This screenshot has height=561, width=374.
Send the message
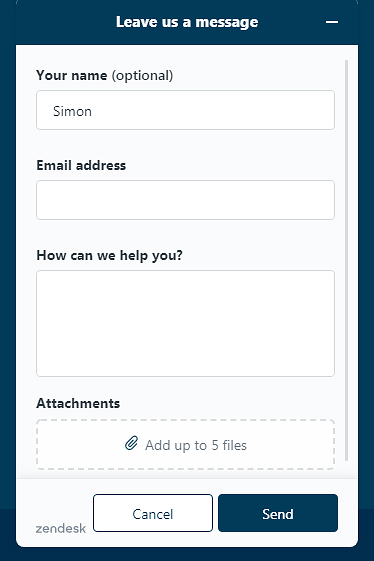(x=278, y=513)
